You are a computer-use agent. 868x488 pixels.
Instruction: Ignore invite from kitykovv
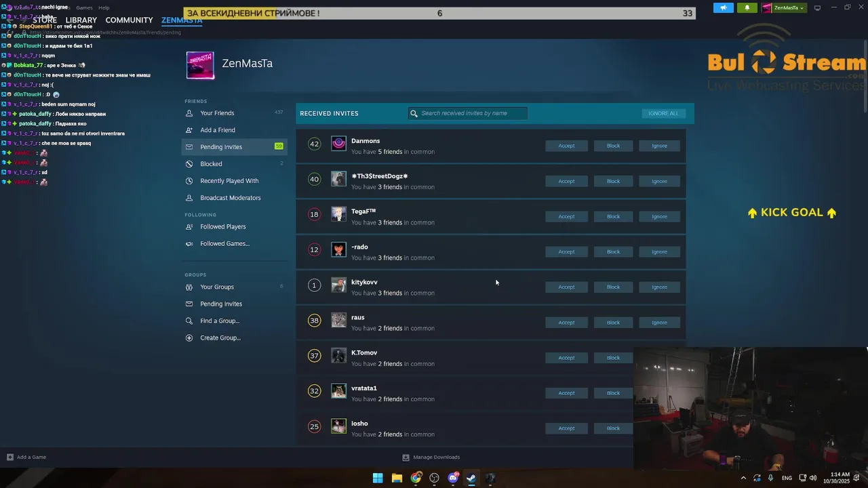point(659,287)
